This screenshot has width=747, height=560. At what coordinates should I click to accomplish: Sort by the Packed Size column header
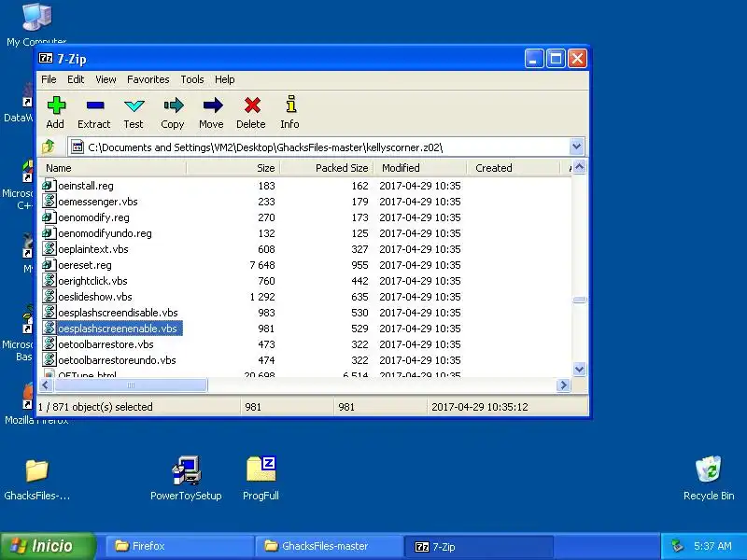pos(327,168)
